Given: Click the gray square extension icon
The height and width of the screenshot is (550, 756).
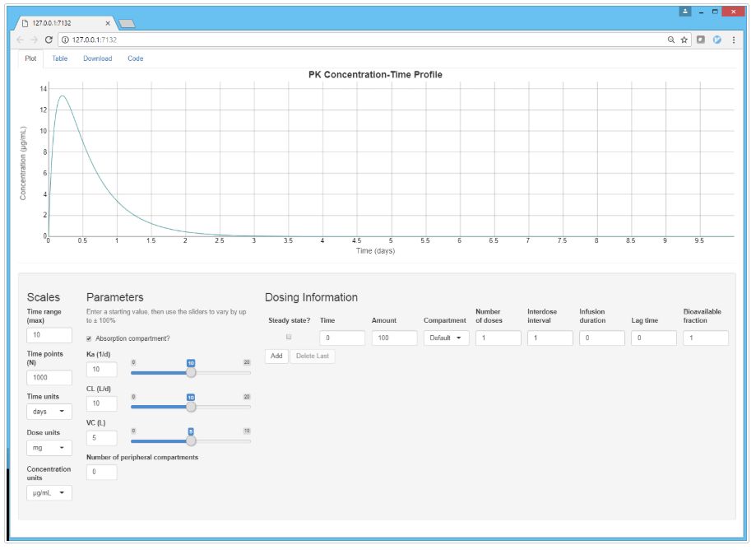Looking at the screenshot, I should point(701,40).
